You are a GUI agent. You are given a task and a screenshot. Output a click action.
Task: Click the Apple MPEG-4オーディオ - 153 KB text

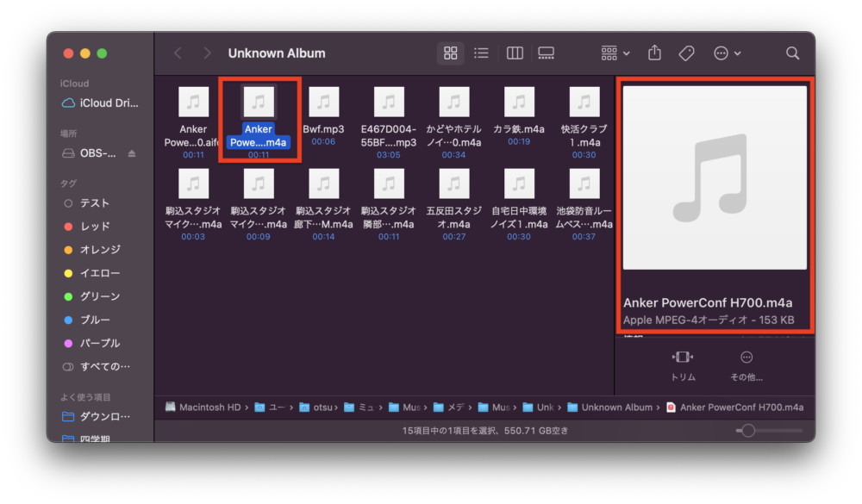coord(709,320)
